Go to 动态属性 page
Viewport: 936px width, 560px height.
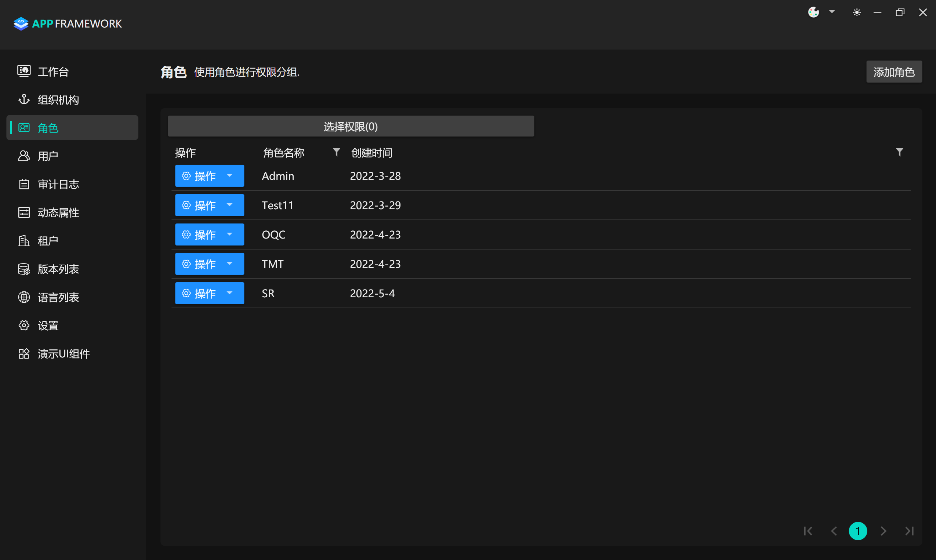[72, 212]
